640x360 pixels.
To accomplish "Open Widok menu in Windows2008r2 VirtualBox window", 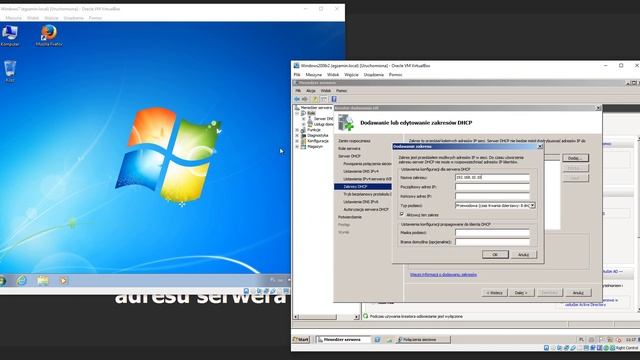I will 333,75.
